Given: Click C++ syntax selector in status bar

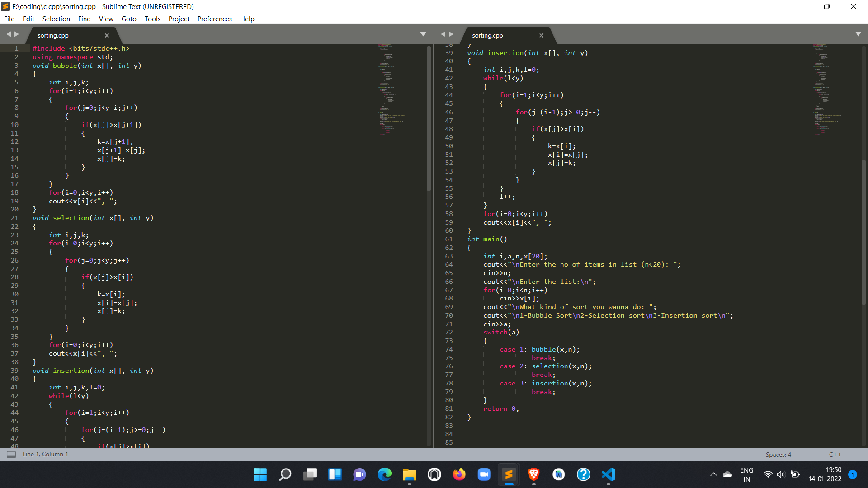Looking at the screenshot, I should (x=835, y=455).
